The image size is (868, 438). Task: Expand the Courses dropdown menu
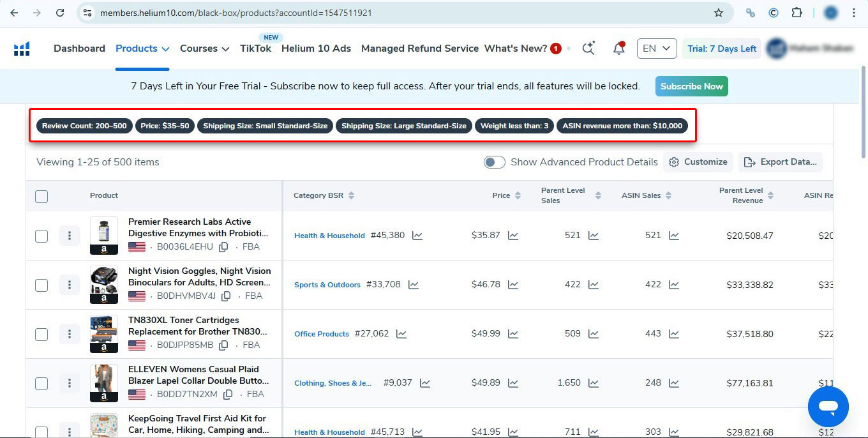point(204,49)
